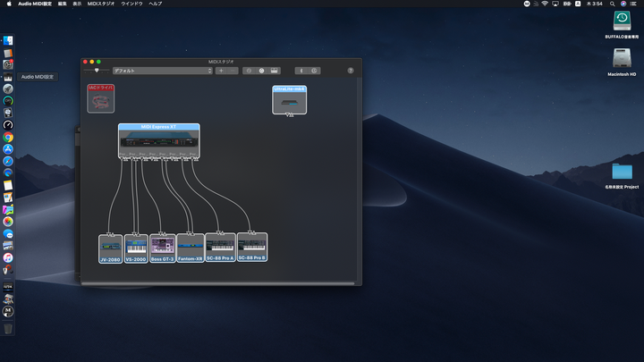Viewport: 644px width, 362px height.
Task: Select the JV-2080 device
Action: (110, 248)
